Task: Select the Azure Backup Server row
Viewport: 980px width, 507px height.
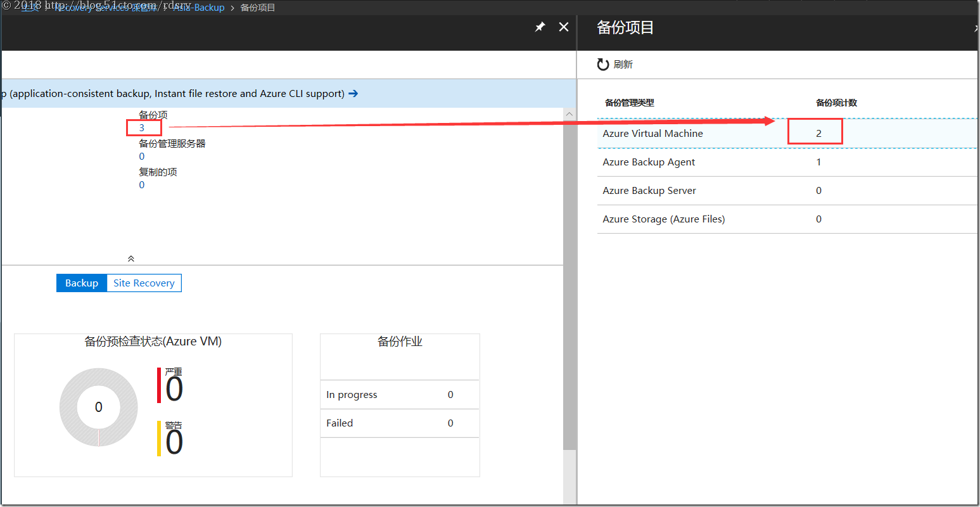Action: pos(787,191)
